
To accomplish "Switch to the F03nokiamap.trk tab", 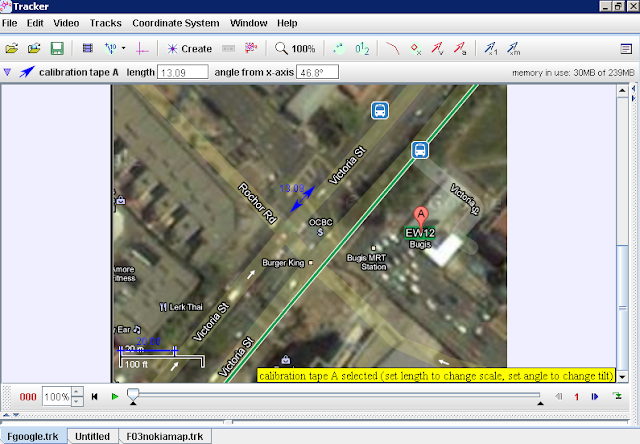I will [x=165, y=436].
